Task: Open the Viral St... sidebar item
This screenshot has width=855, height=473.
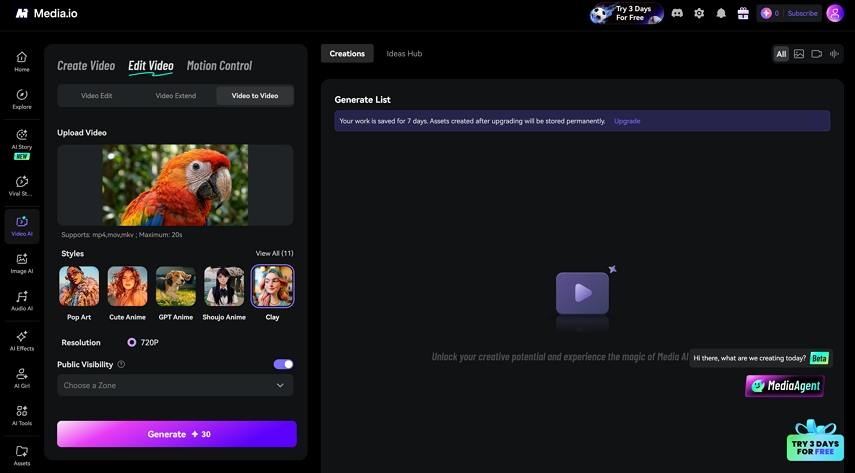Action: (x=22, y=186)
